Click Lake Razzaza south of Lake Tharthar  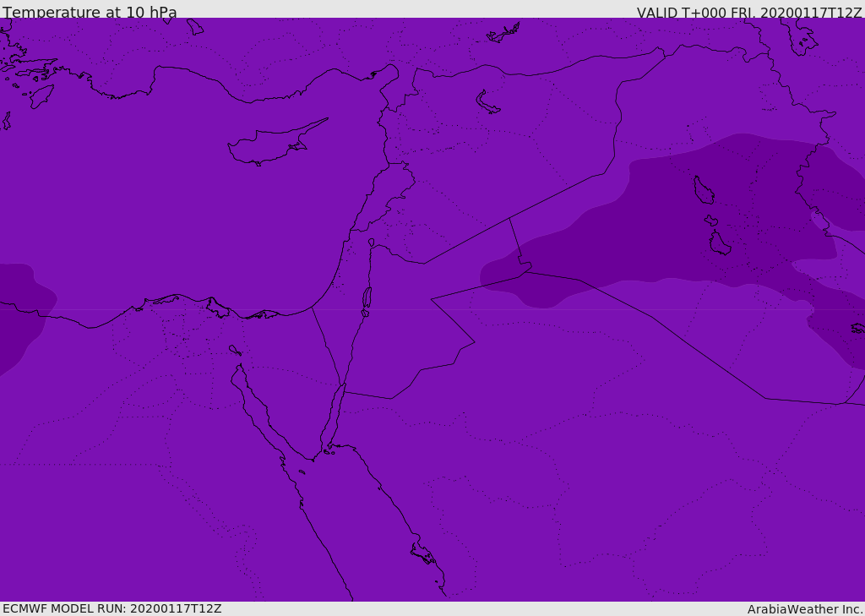pos(720,245)
